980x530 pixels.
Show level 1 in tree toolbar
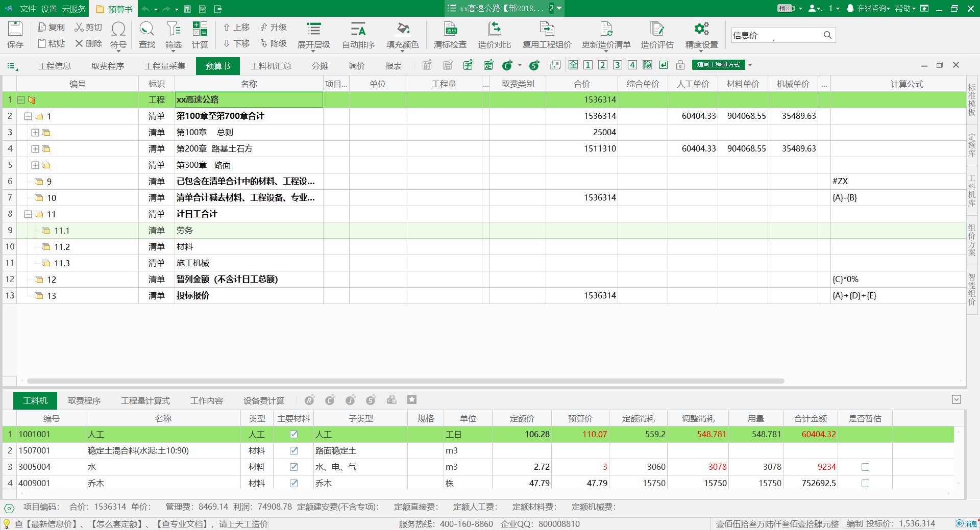588,65
